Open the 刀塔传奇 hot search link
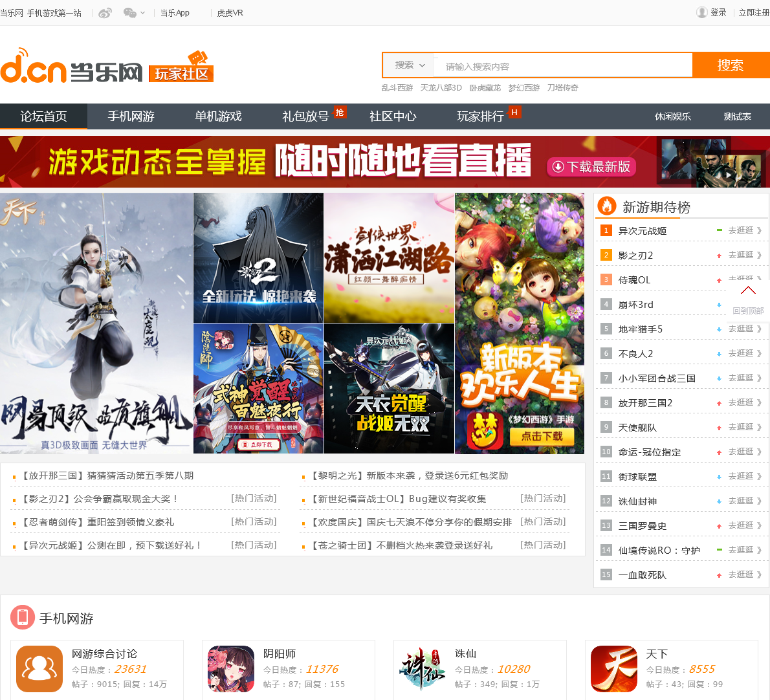This screenshot has width=770, height=700. pyautogui.click(x=563, y=87)
